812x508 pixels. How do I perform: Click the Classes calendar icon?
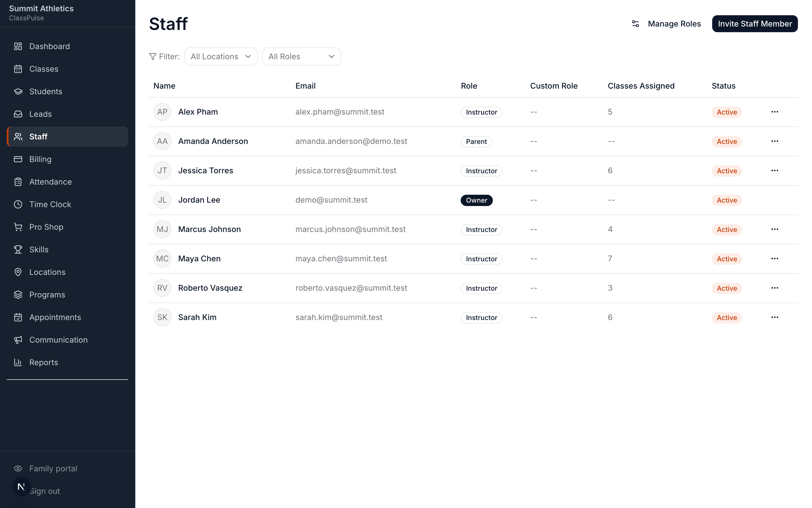click(18, 69)
